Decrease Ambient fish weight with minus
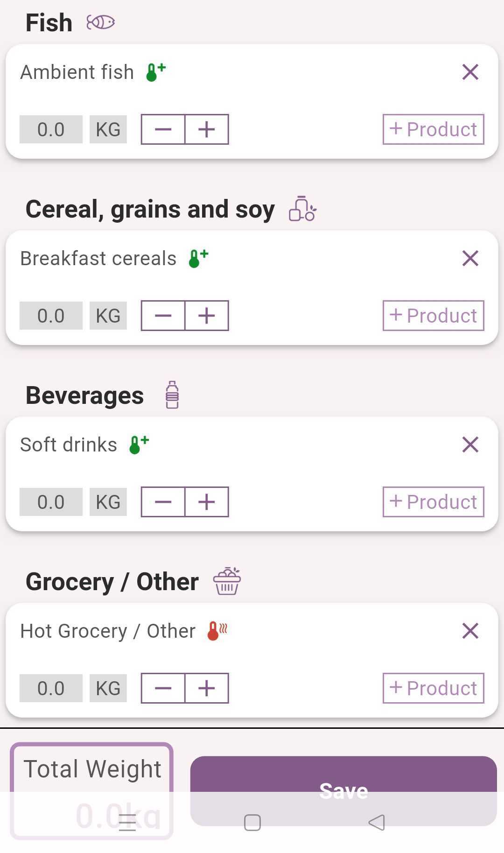The image size is (504, 853). point(163,129)
